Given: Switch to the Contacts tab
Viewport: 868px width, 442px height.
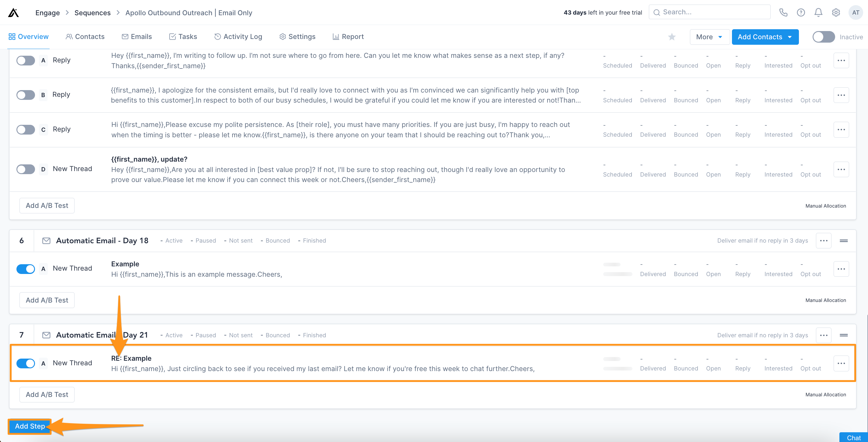Looking at the screenshot, I should (85, 37).
